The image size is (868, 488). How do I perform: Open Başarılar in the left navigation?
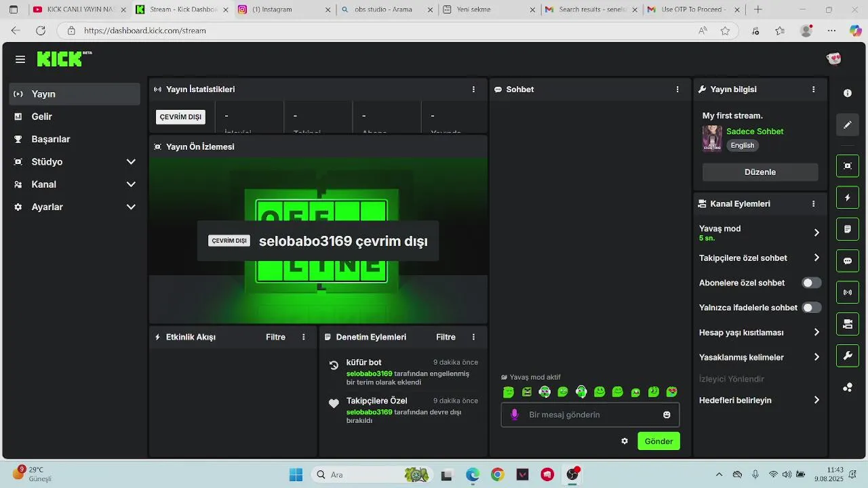pyautogui.click(x=75, y=140)
